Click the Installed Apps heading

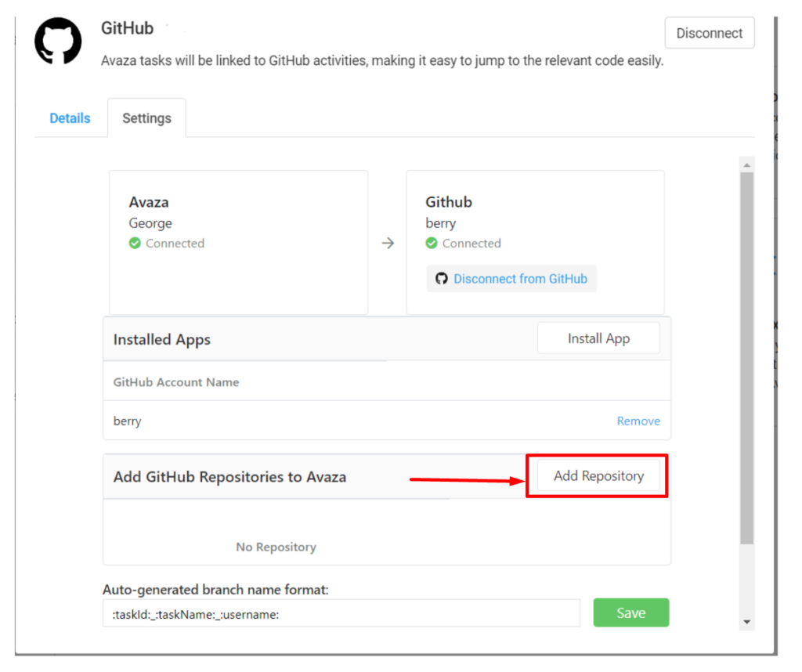pyautogui.click(x=161, y=340)
